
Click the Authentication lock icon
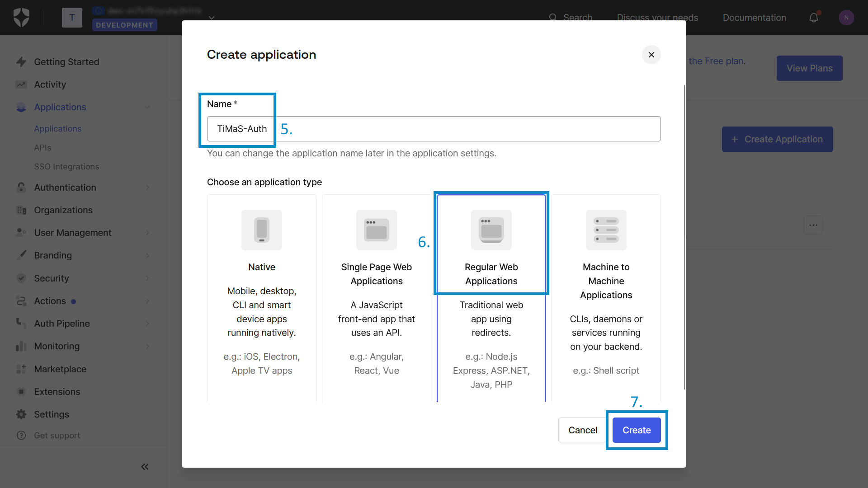[21, 188]
